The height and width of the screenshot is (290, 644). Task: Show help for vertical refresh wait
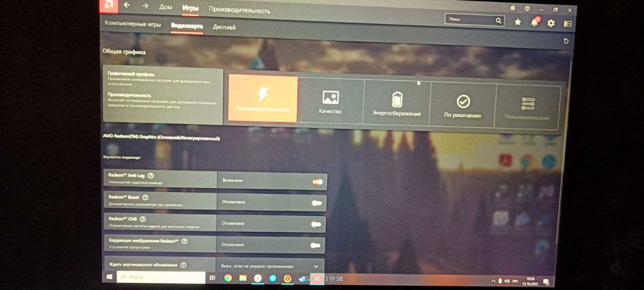click(x=183, y=265)
